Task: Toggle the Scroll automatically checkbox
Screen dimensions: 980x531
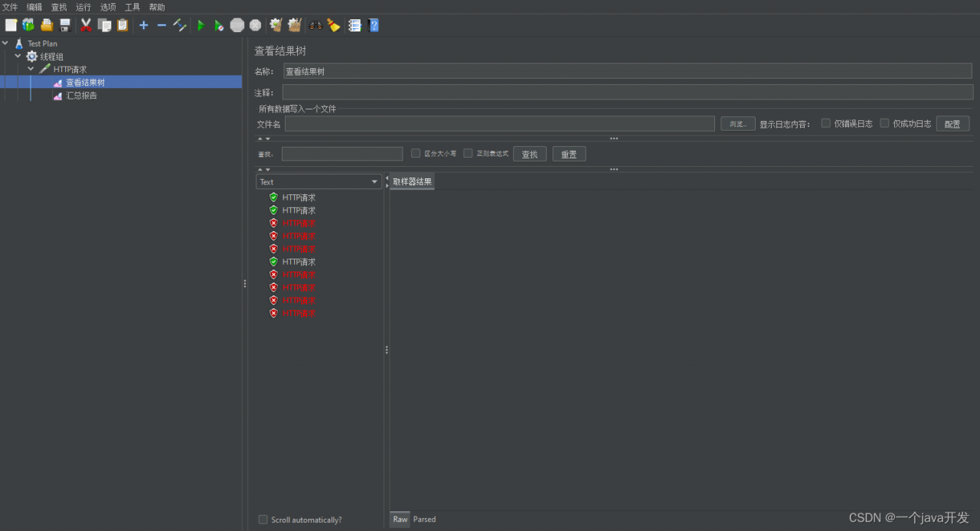Action: pos(263,520)
